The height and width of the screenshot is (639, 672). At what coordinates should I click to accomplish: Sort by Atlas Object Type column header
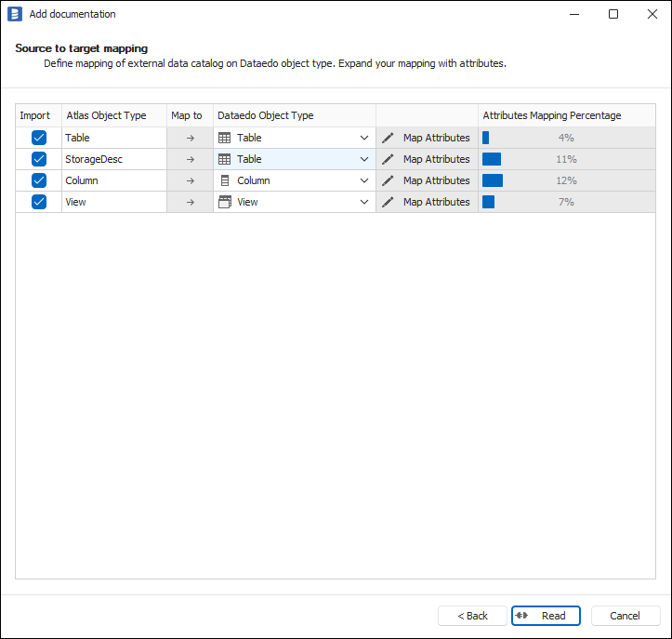107,115
